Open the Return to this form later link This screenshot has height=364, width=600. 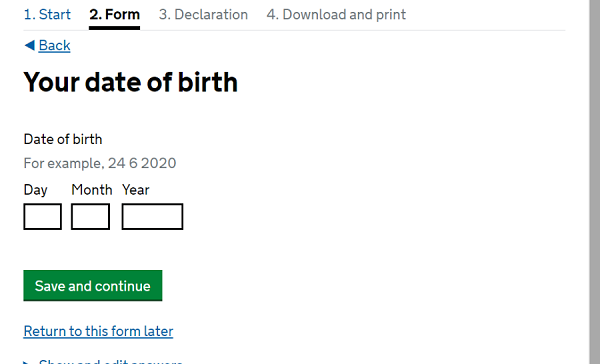[x=98, y=331]
